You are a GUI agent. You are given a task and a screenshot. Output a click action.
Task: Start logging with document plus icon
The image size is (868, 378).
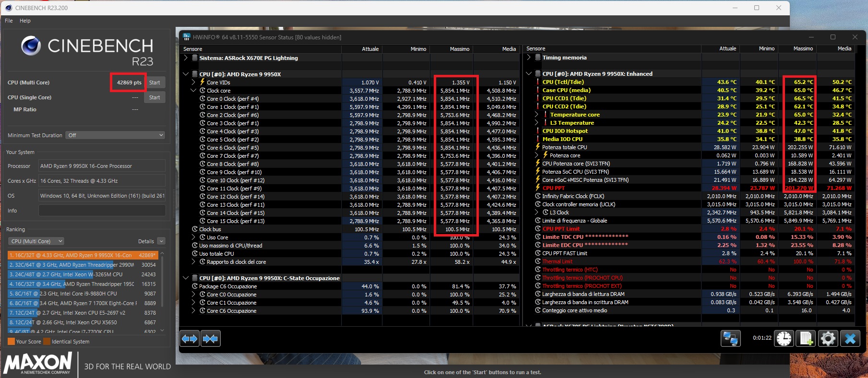coord(806,338)
